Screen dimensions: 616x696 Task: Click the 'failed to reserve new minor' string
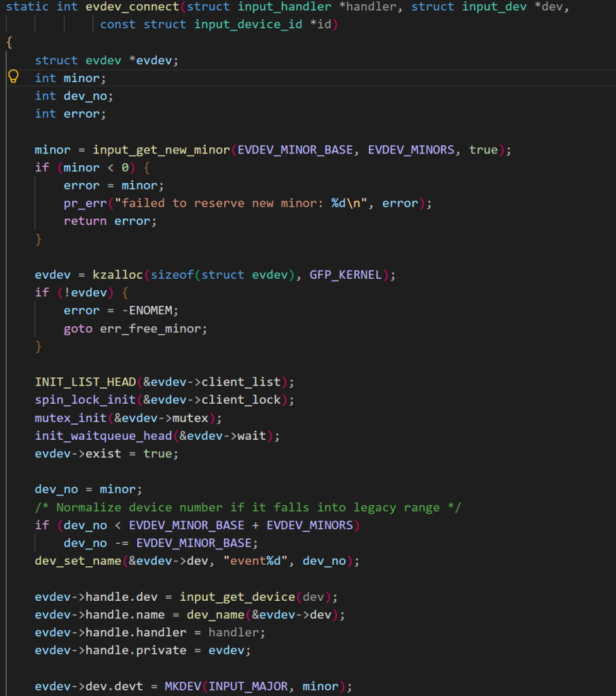click(241, 203)
